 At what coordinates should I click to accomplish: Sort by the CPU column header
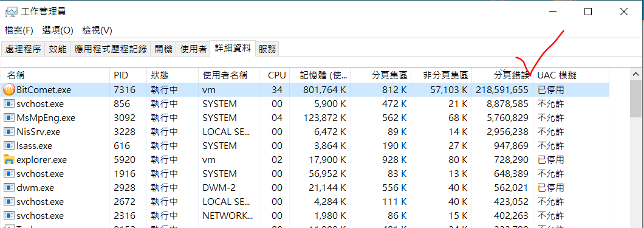pos(275,75)
